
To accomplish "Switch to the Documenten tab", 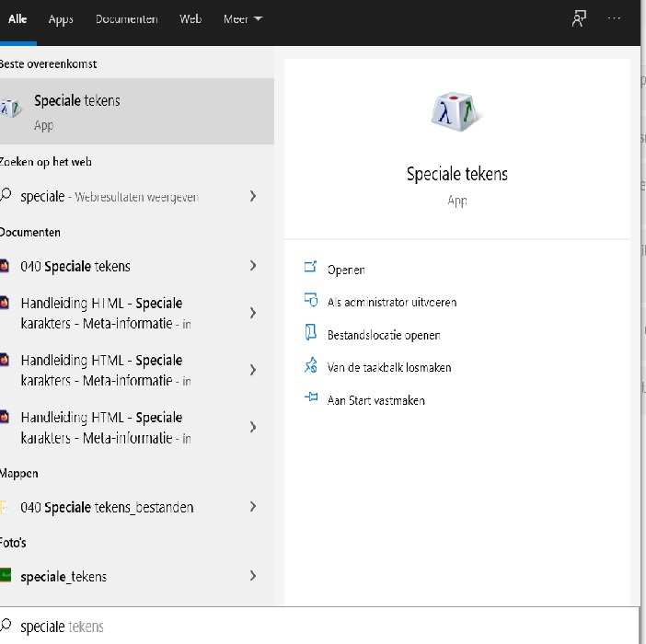I will [x=126, y=19].
